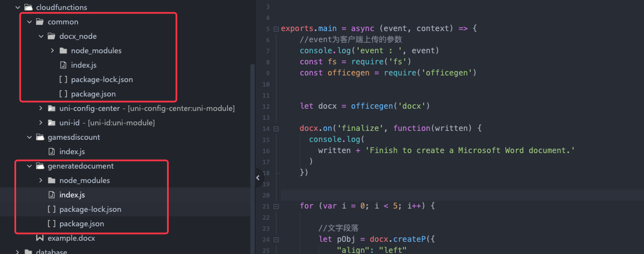Open the example.docx file
Viewport: 644px width, 254px height.
coord(72,238)
